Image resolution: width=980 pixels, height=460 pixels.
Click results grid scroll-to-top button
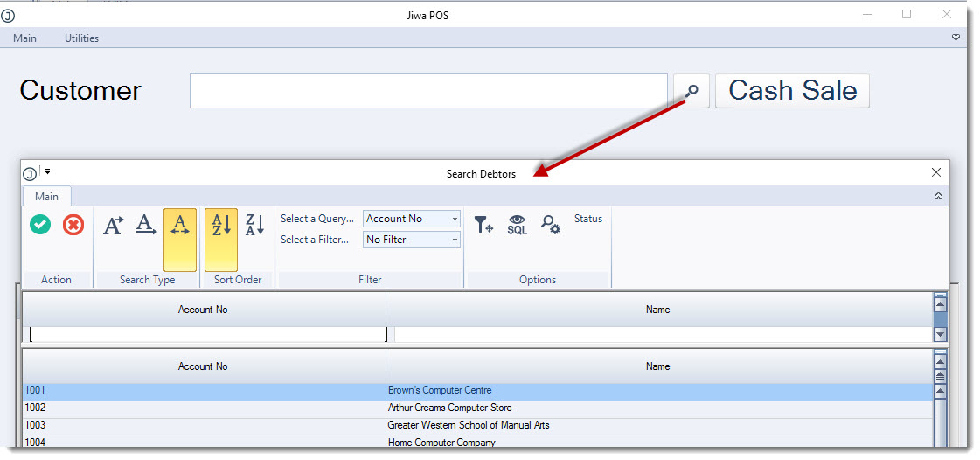click(x=940, y=360)
